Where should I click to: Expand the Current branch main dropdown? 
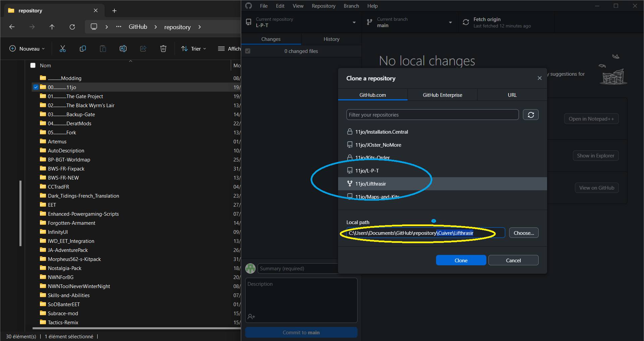410,22
